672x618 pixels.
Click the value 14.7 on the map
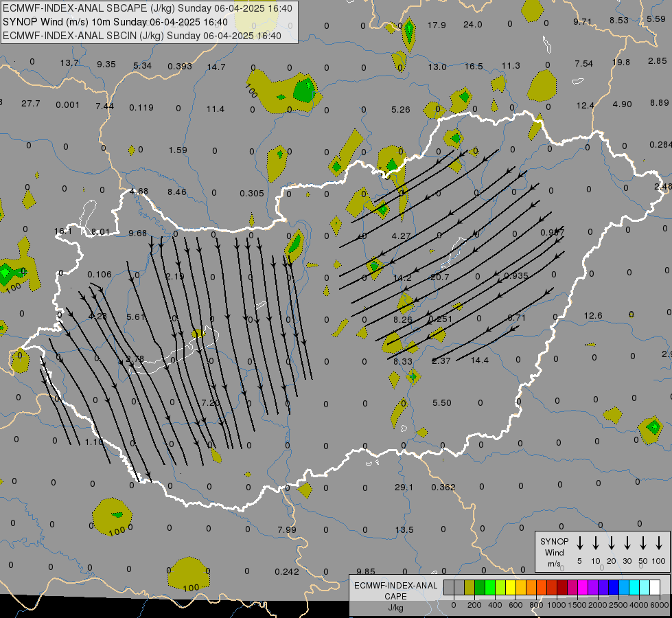216,67
